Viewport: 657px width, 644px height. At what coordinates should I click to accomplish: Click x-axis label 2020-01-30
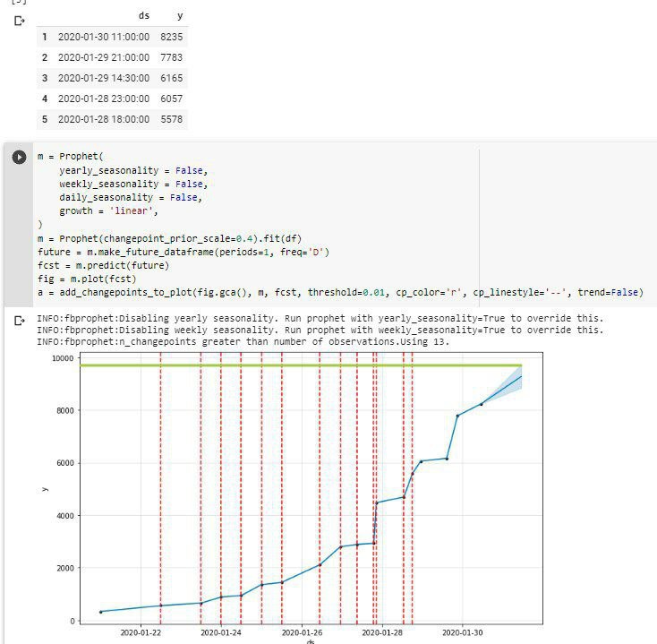pyautogui.click(x=463, y=632)
